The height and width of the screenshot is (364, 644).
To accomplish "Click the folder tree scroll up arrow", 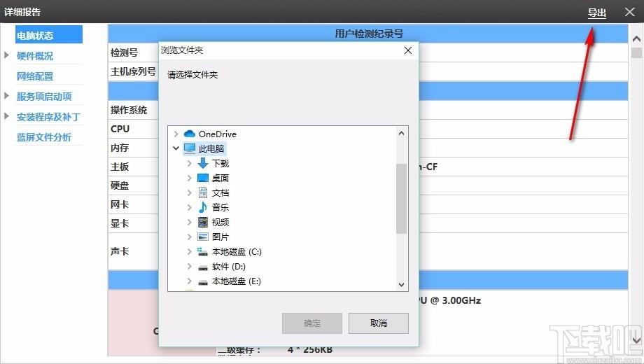I will (401, 133).
